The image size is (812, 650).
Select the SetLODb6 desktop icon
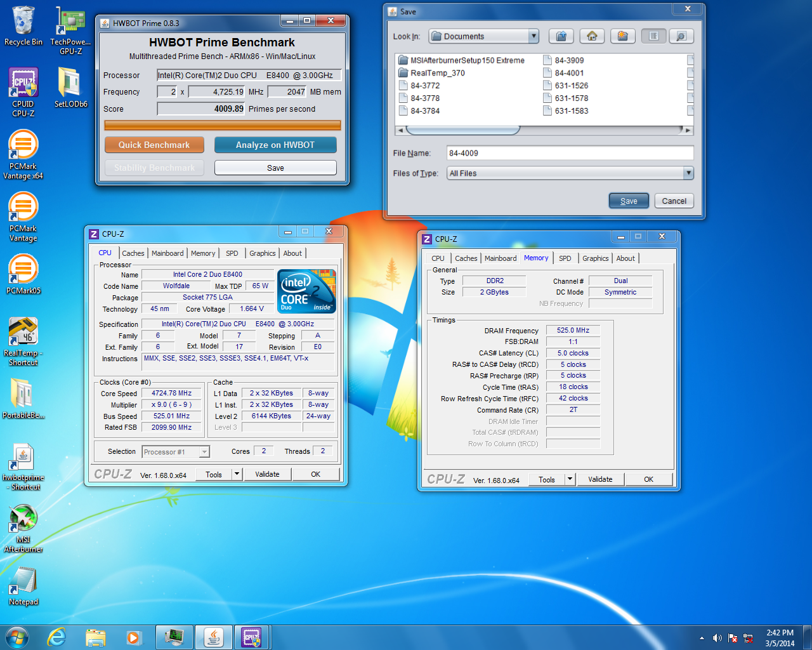point(70,88)
